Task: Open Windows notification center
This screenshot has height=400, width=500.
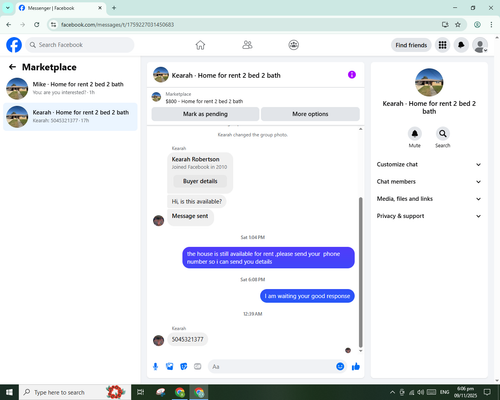Action: 487,392
